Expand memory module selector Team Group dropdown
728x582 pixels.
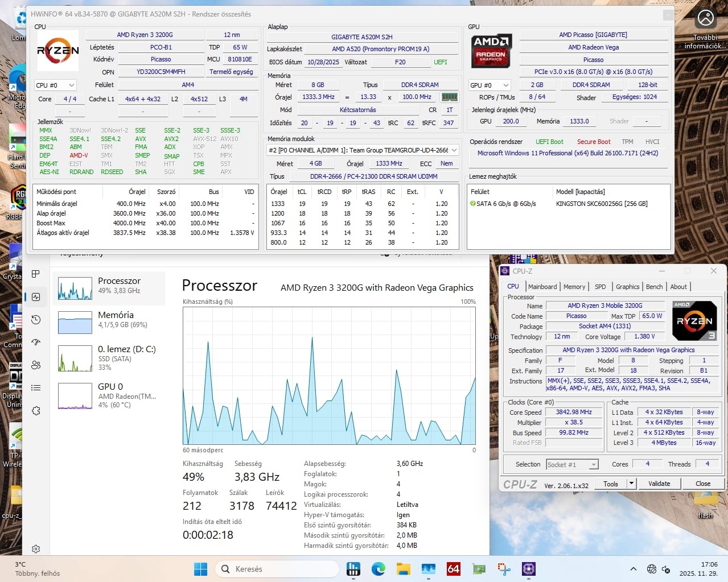(363, 150)
